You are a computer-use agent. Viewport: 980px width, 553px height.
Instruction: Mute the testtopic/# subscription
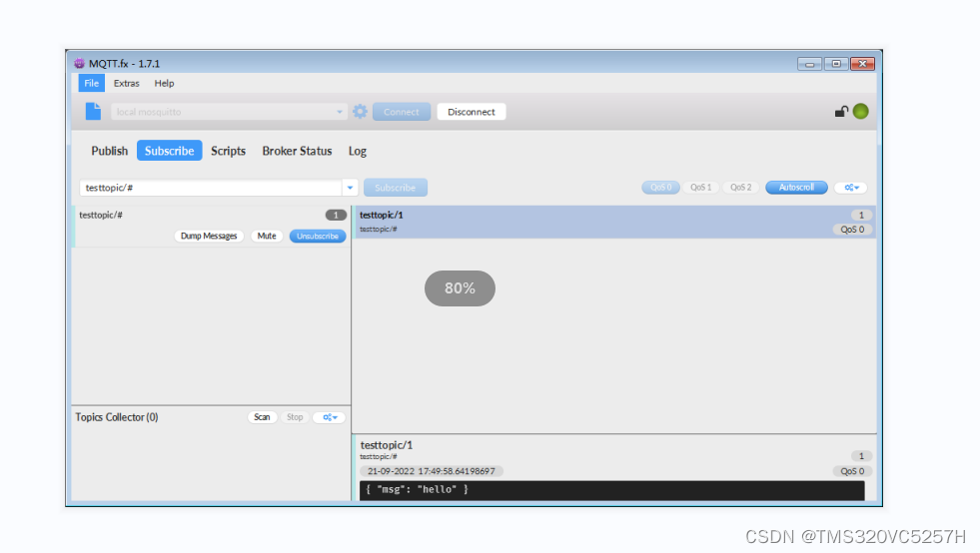267,237
